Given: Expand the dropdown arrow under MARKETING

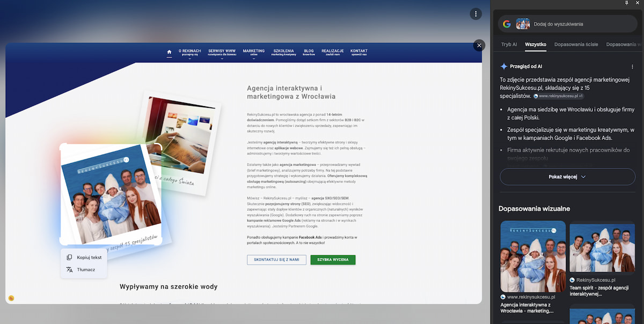Looking at the screenshot, I should pyautogui.click(x=253, y=58).
